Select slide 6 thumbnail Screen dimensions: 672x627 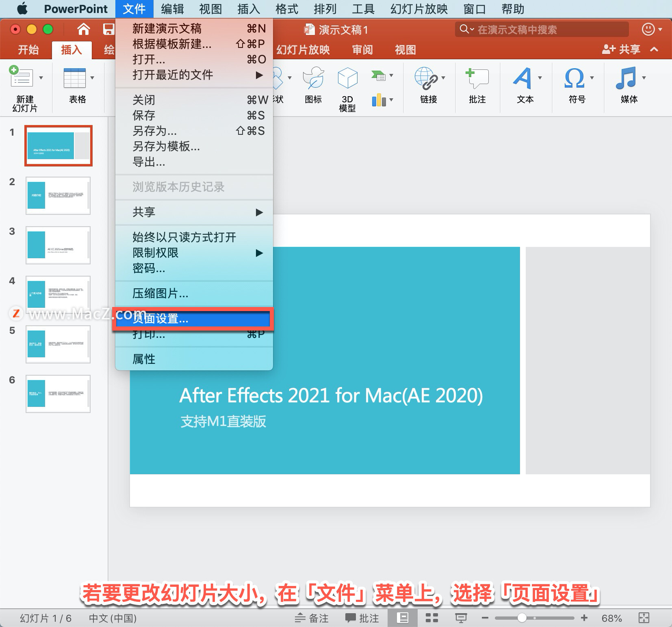coord(58,393)
